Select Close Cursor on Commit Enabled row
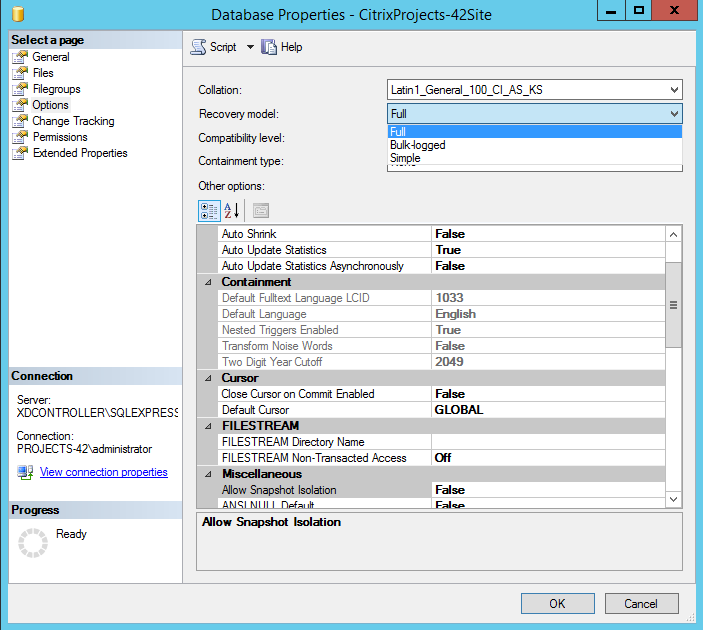Viewport: 703px width, 630px height. (x=441, y=394)
